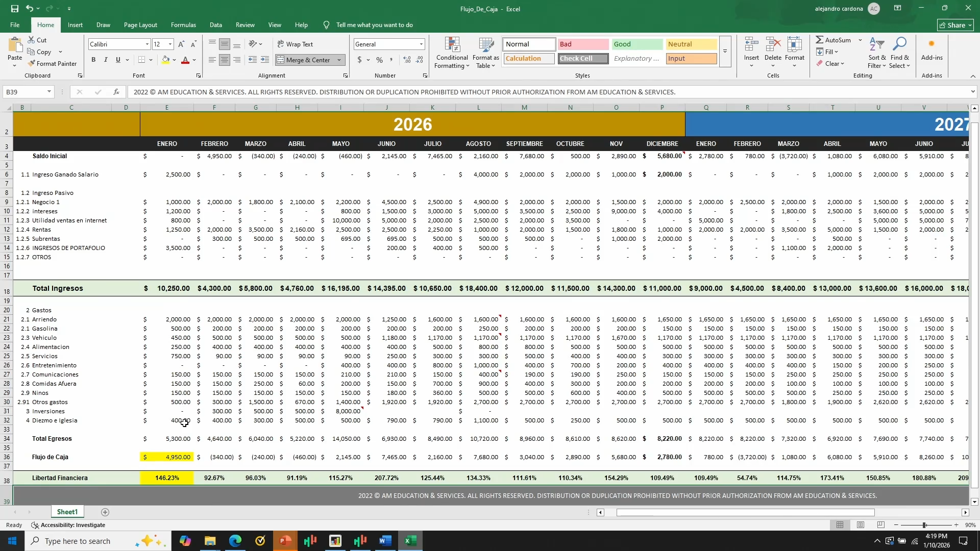Open the Data ribbon tab

(215, 25)
